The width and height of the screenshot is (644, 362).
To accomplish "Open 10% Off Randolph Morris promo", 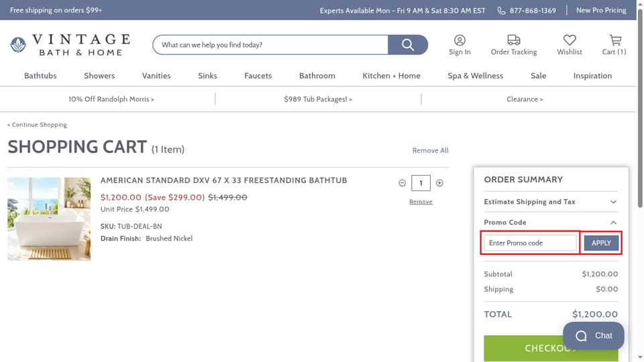I will 111,99.
